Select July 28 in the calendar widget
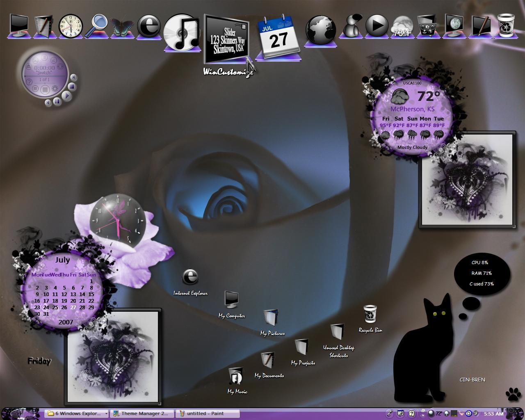This screenshot has width=525, height=420. click(x=82, y=307)
